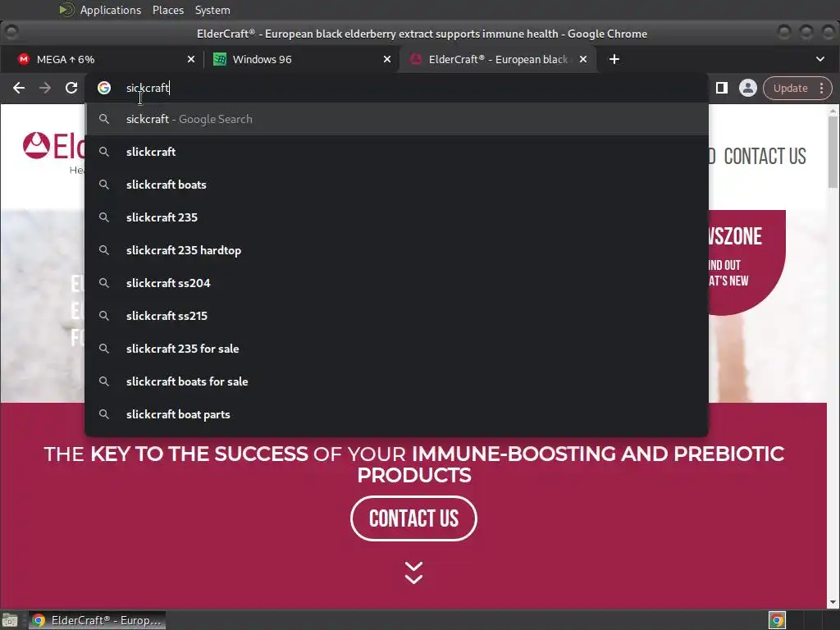Screen dimensions: 840x630
Task: Open the Places menu
Action: (x=167, y=10)
